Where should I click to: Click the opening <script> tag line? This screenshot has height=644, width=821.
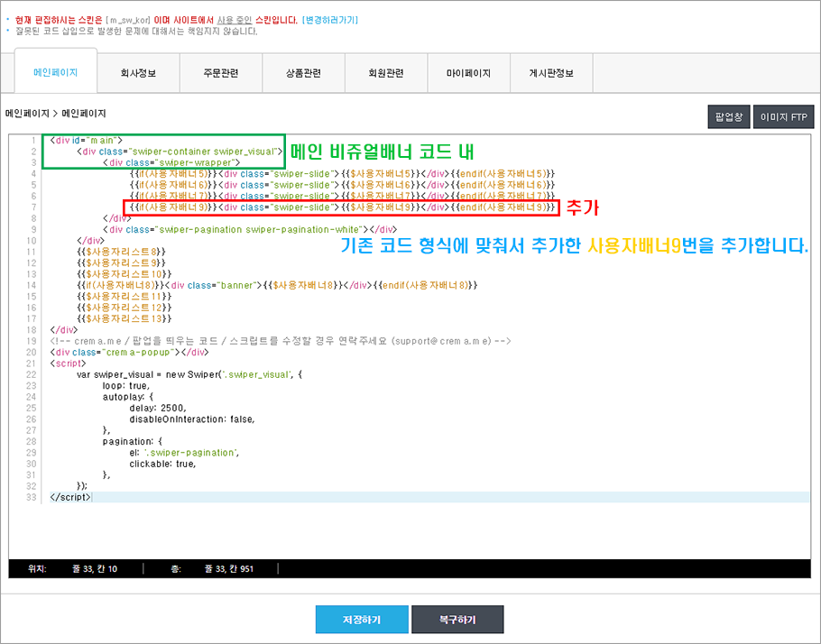[68, 363]
